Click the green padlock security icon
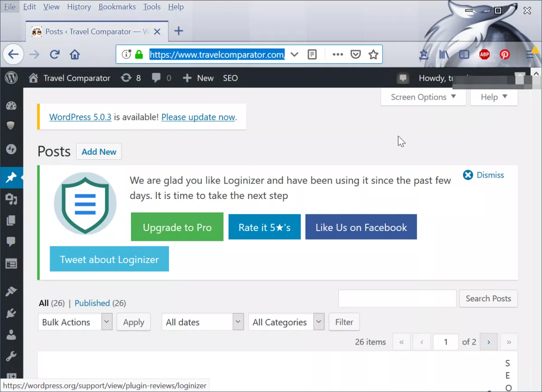 [x=140, y=55]
